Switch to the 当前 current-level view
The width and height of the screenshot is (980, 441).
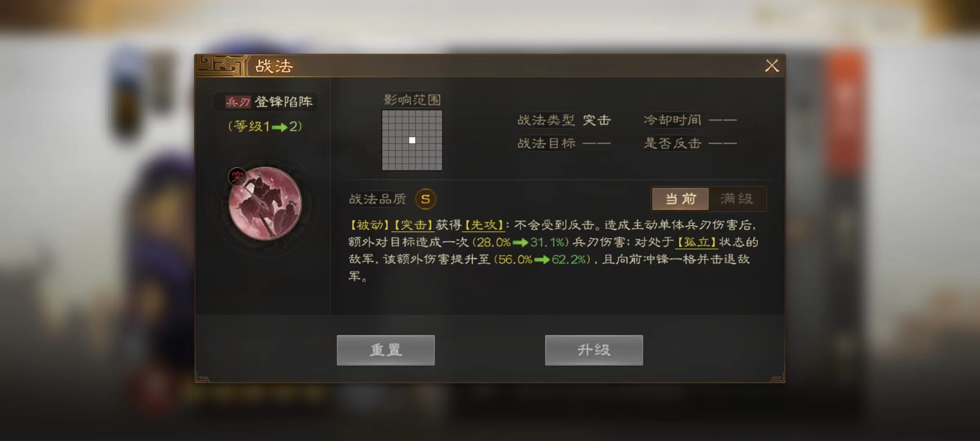pos(680,199)
